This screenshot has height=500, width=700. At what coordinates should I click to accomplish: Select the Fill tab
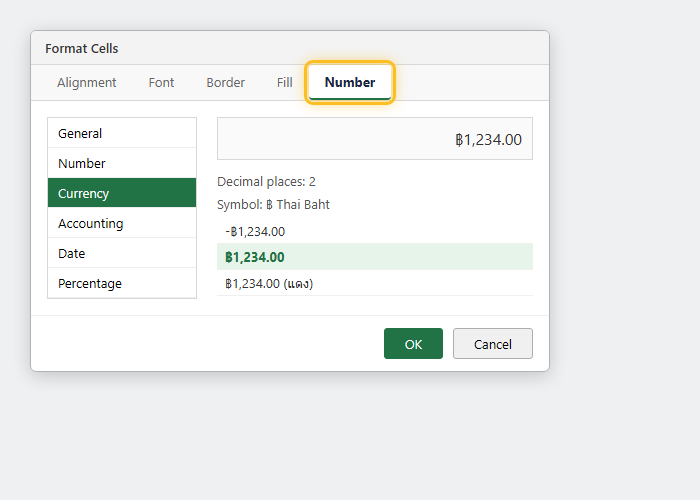tap(284, 83)
